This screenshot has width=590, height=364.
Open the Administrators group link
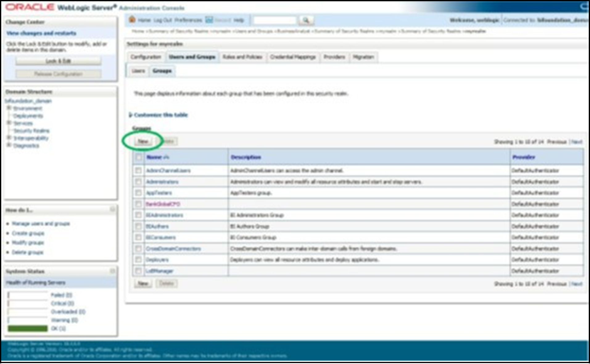[162, 182]
